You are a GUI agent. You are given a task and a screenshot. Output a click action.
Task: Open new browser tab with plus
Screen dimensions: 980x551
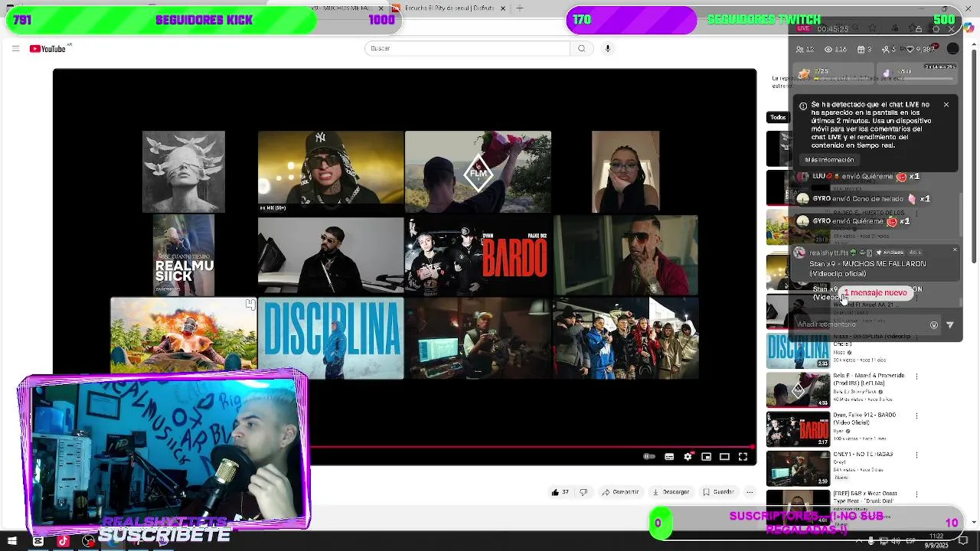pyautogui.click(x=520, y=8)
